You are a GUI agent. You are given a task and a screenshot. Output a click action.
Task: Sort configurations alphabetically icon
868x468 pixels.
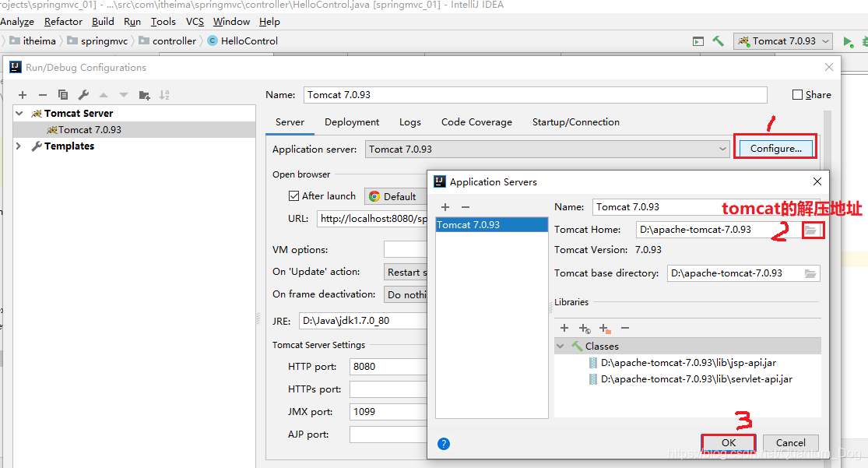coord(164,95)
